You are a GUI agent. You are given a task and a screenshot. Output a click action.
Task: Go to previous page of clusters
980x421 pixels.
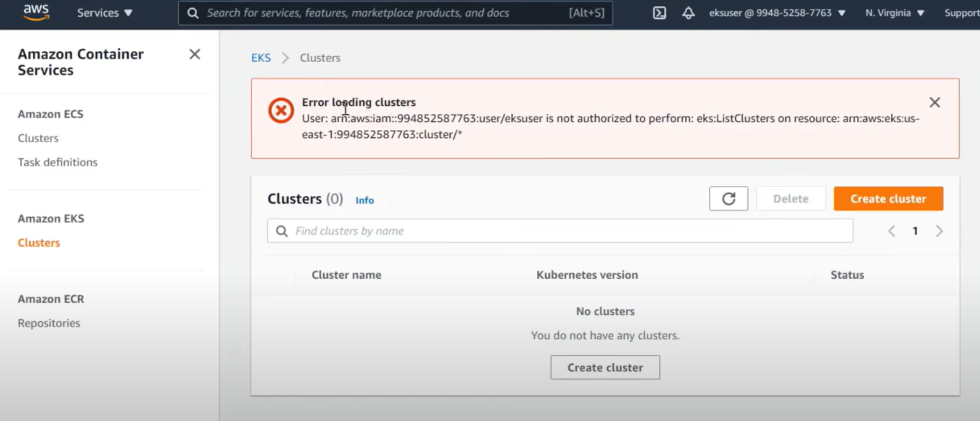[891, 231]
